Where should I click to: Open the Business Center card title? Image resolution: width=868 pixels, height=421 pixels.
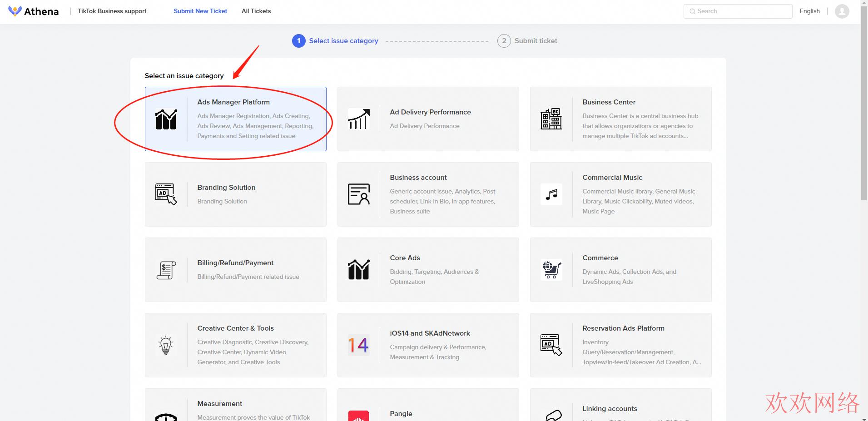pyautogui.click(x=609, y=102)
